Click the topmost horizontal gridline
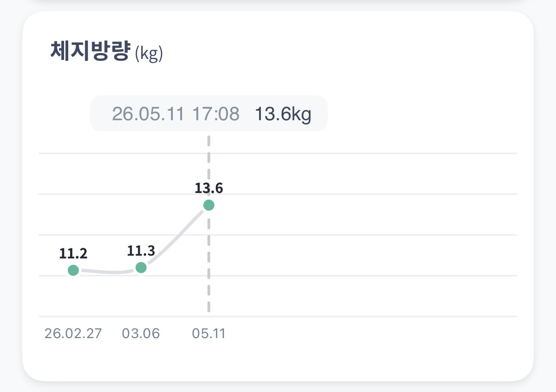 278,153
